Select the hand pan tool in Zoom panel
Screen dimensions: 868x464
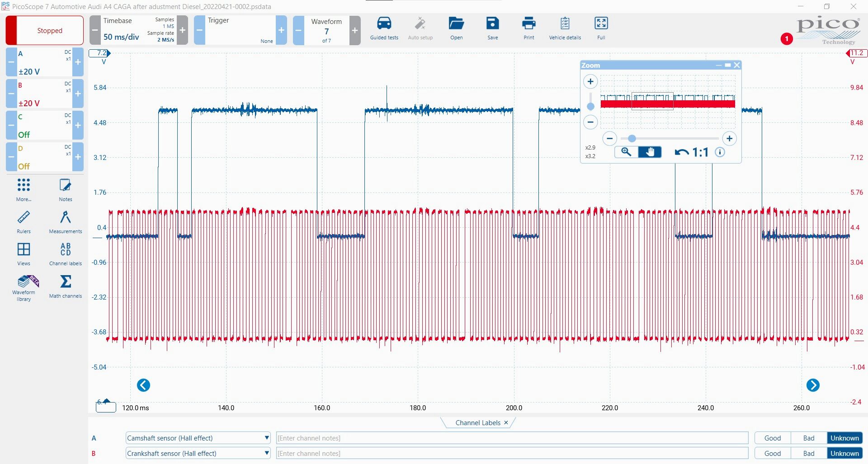pyautogui.click(x=650, y=152)
